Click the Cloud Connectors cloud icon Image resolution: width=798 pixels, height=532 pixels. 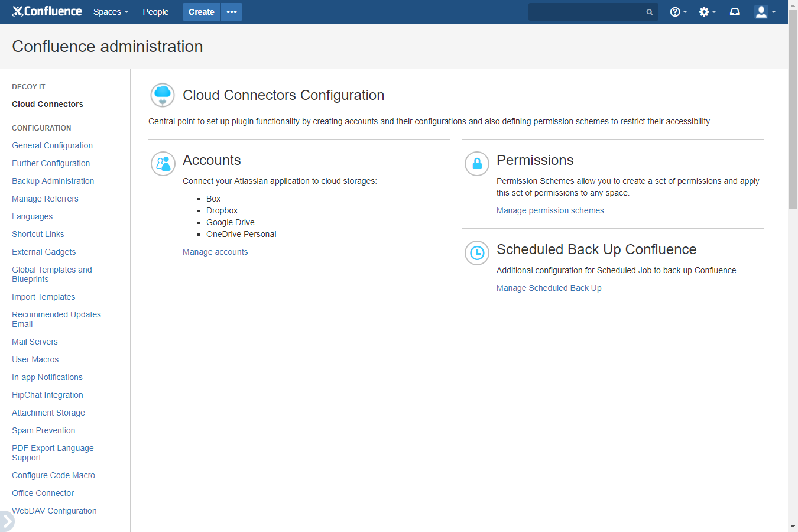163,95
